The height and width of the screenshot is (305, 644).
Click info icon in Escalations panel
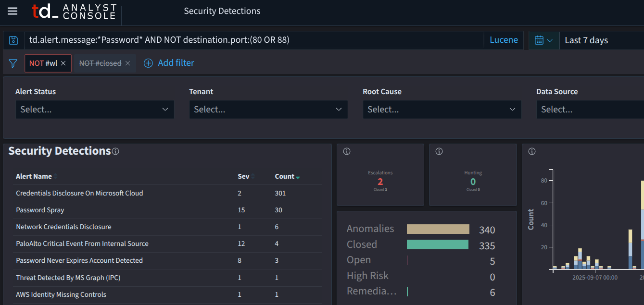pyautogui.click(x=347, y=151)
